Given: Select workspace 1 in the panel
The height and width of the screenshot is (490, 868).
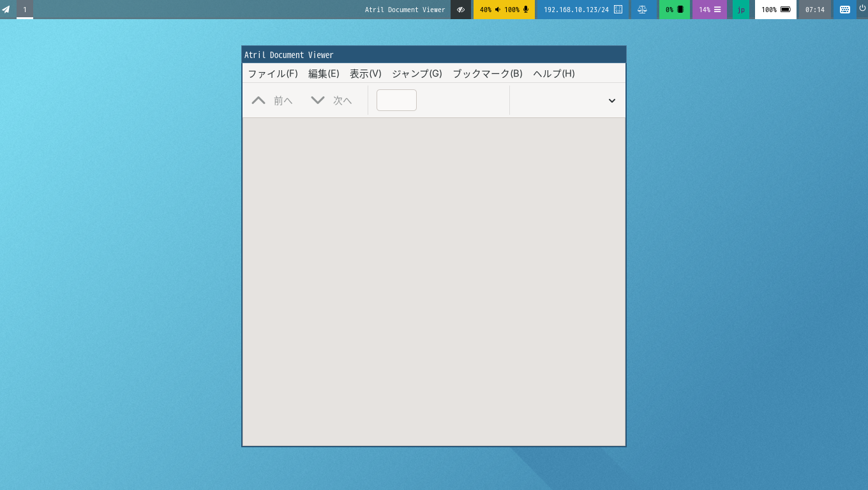Looking at the screenshot, I should (x=25, y=10).
